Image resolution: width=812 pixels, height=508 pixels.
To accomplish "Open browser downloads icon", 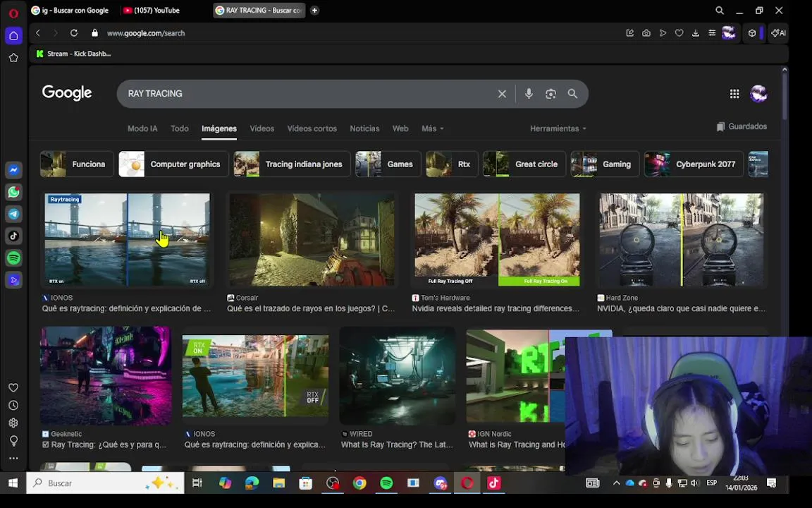I will point(696,32).
